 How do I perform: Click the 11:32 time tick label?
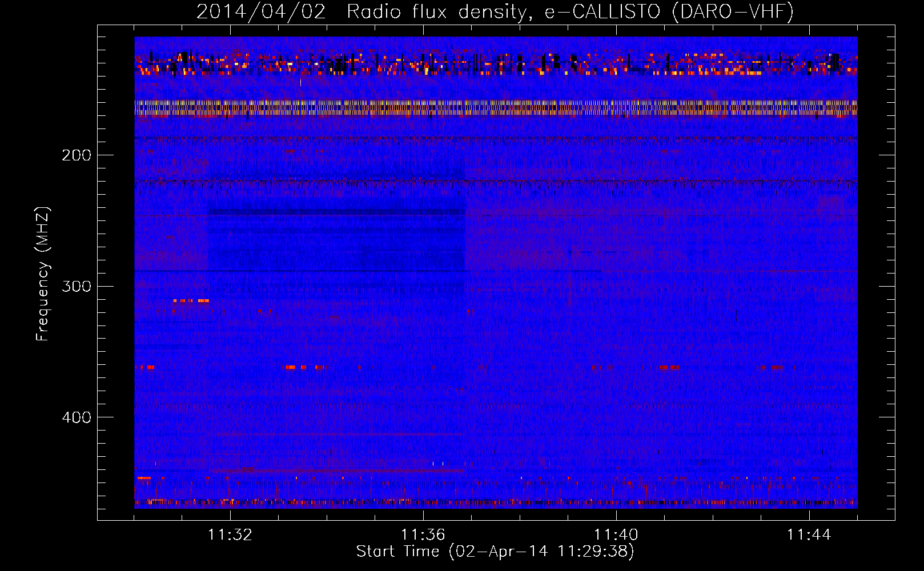[230, 535]
